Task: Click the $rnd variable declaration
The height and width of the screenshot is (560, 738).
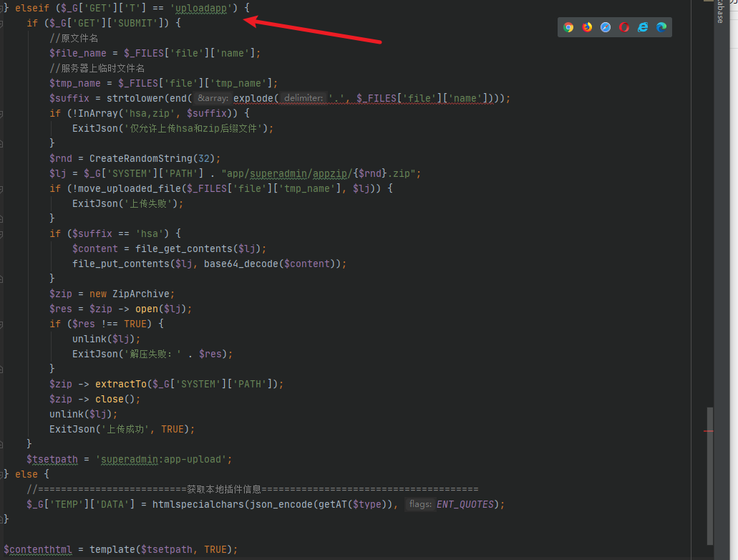Action: (61, 159)
